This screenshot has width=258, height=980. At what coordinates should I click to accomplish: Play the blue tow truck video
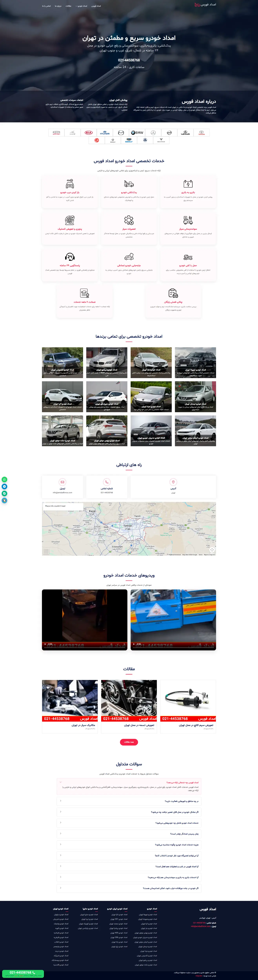click(x=134, y=644)
